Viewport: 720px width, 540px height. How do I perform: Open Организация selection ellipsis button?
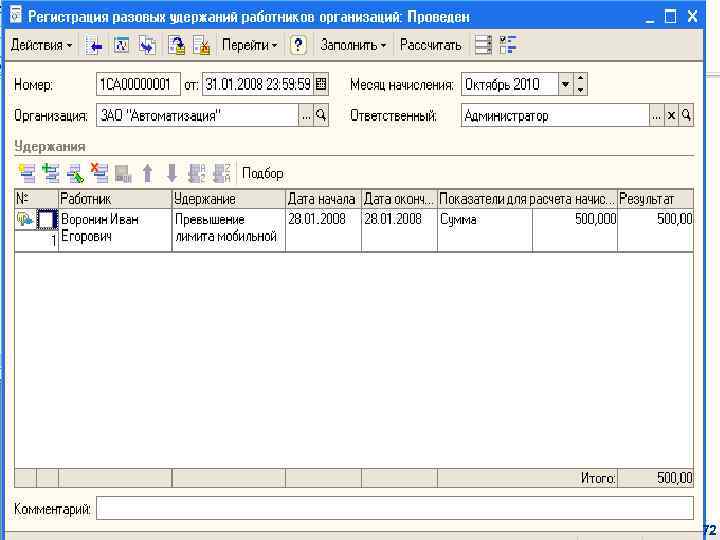tap(306, 116)
